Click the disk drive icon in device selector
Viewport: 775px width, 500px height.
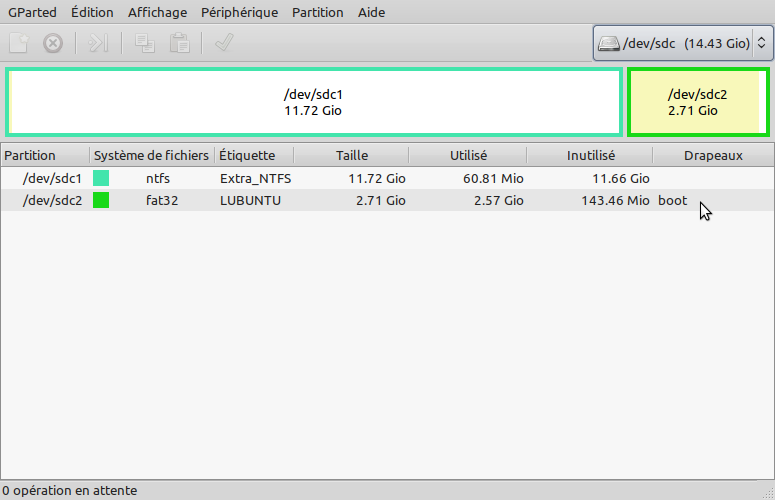pyautogui.click(x=608, y=43)
